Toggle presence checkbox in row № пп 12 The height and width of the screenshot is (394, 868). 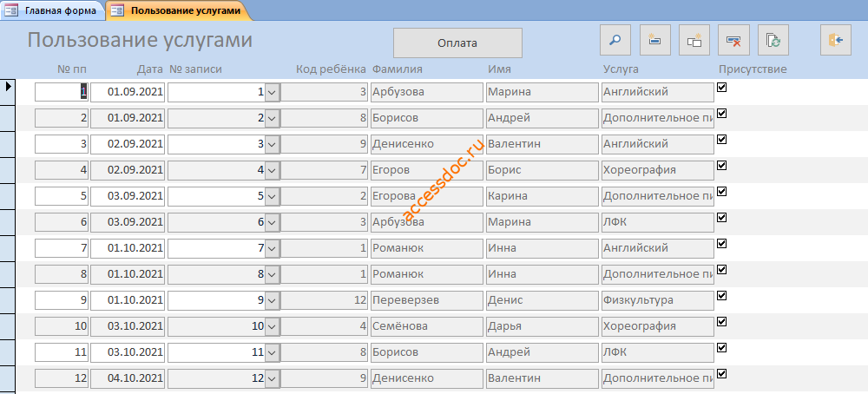(x=721, y=373)
